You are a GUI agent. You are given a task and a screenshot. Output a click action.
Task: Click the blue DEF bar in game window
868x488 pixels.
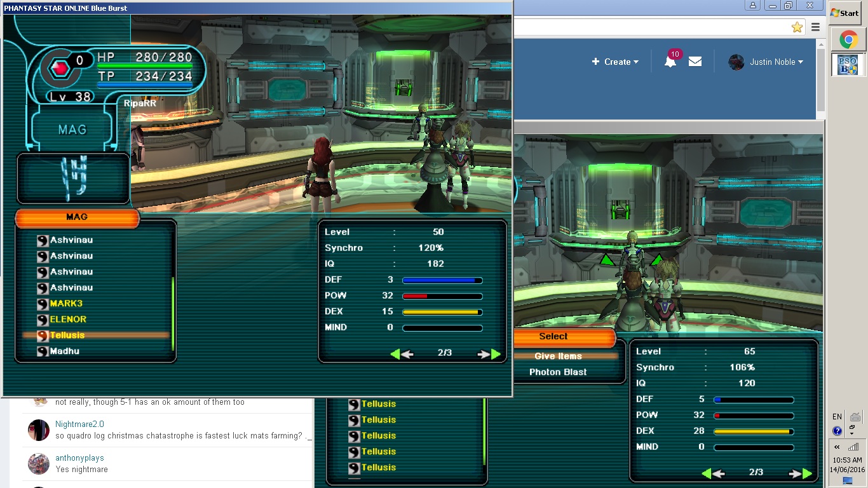click(x=442, y=280)
